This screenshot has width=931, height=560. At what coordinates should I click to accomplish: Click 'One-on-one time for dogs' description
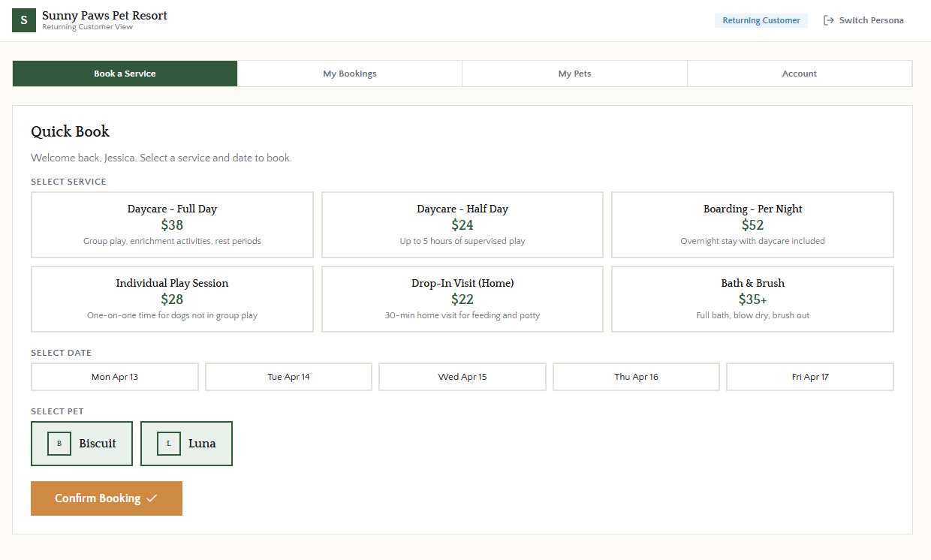click(x=172, y=315)
